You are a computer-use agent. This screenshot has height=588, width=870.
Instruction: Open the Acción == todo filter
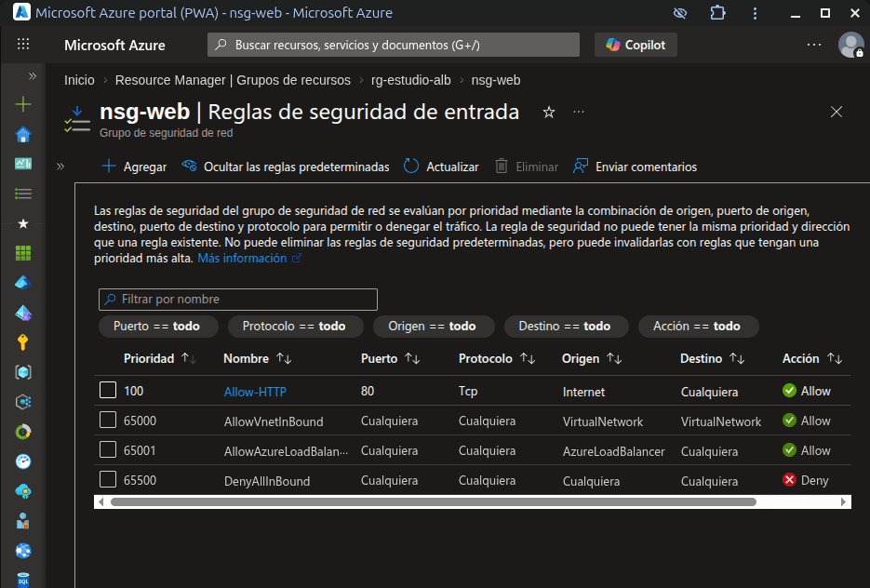pyautogui.click(x=697, y=327)
